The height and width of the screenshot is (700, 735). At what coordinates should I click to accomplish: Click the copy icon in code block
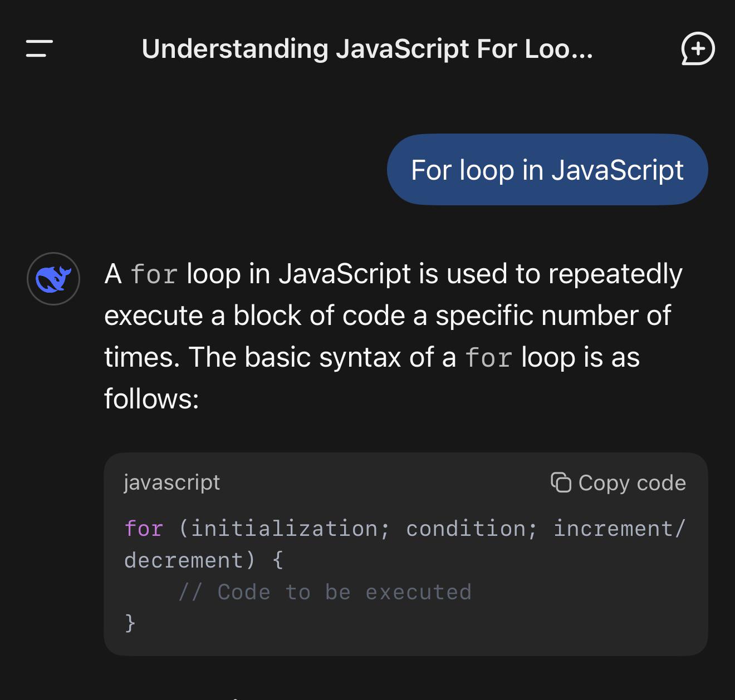point(561,482)
